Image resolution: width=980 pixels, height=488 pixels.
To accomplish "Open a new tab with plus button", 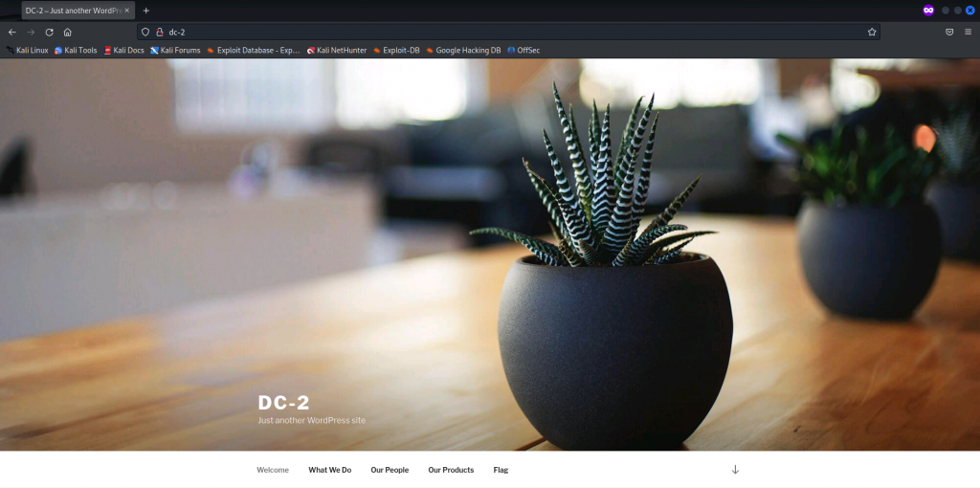I will click(x=146, y=11).
